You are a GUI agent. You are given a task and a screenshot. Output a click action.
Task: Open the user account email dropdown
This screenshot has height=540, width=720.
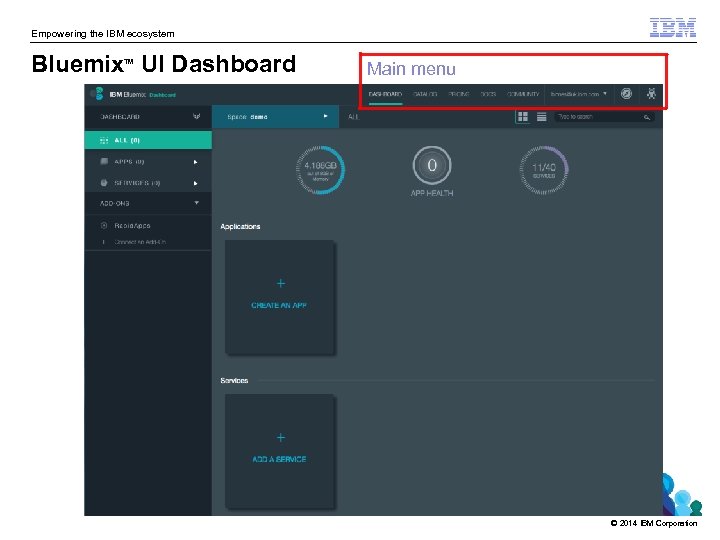point(579,94)
